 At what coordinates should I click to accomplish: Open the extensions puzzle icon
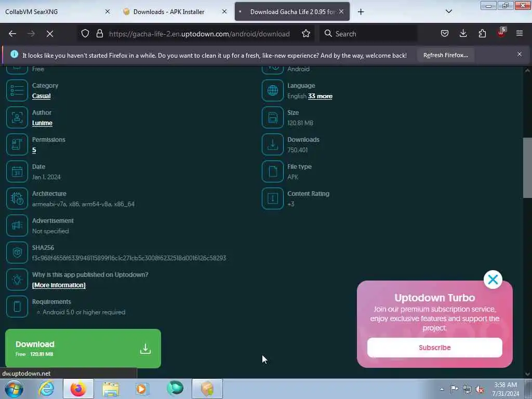pos(482,34)
